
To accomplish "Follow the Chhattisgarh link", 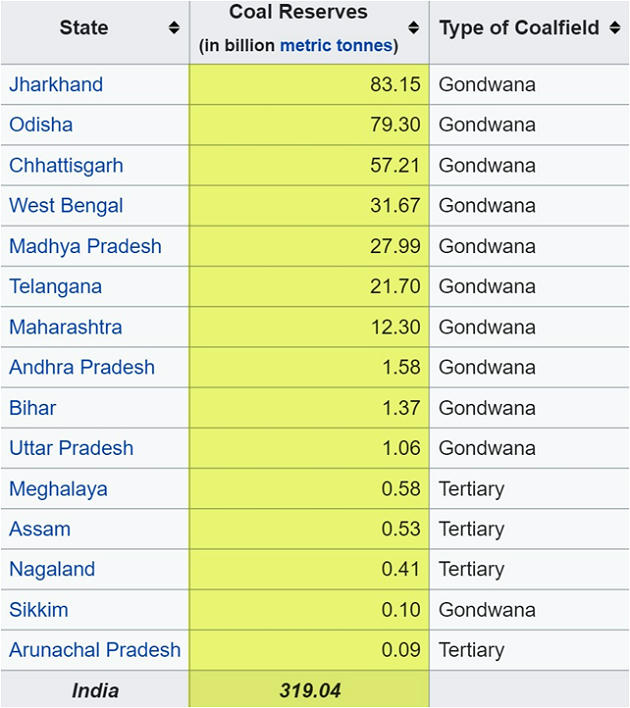I will point(66,165).
